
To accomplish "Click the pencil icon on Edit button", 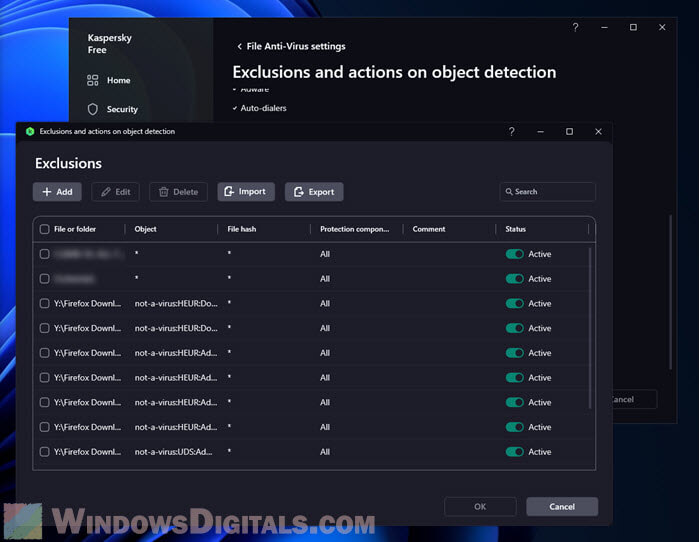I will (x=105, y=192).
